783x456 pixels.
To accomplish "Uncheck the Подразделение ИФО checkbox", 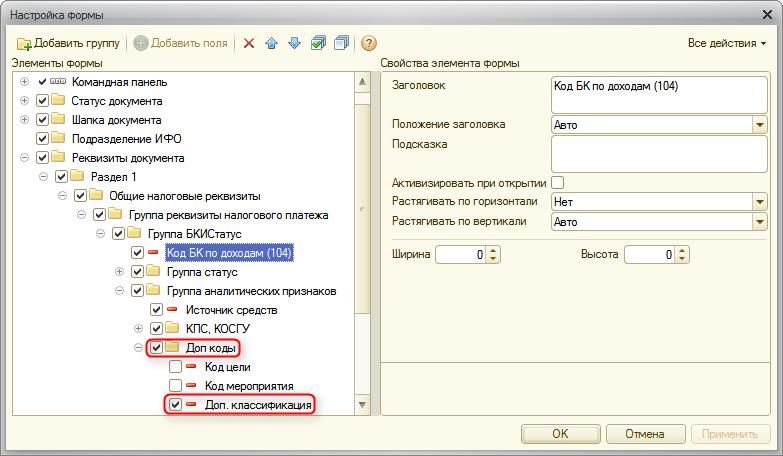I will pyautogui.click(x=42, y=139).
